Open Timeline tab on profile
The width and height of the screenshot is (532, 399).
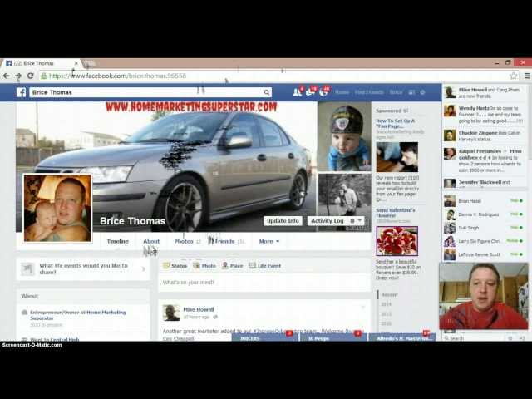coord(118,242)
